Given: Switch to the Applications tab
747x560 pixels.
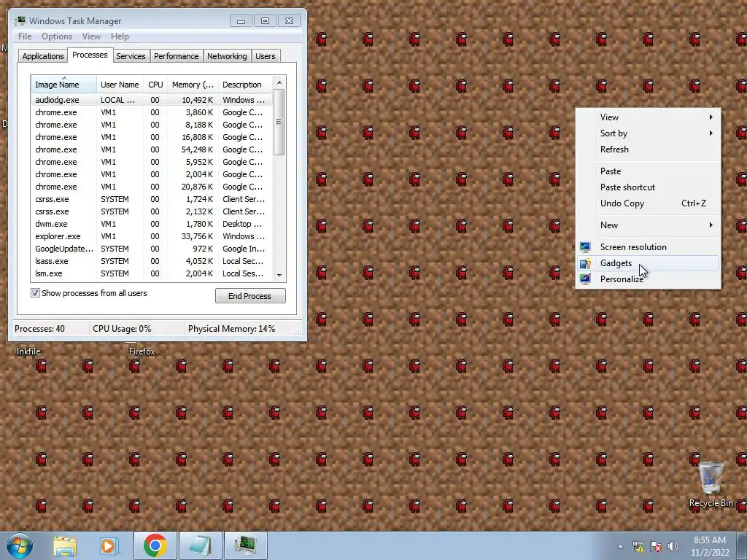Looking at the screenshot, I should pos(43,56).
